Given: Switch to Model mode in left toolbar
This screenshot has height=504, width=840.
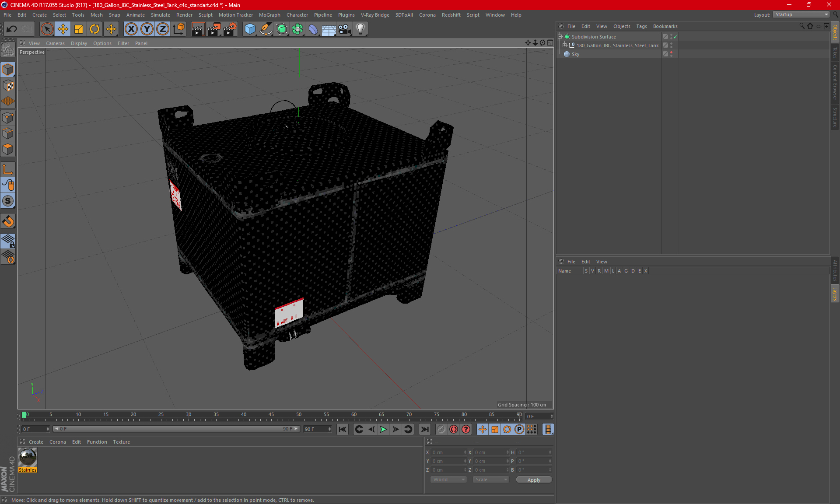Looking at the screenshot, I should click(x=8, y=70).
